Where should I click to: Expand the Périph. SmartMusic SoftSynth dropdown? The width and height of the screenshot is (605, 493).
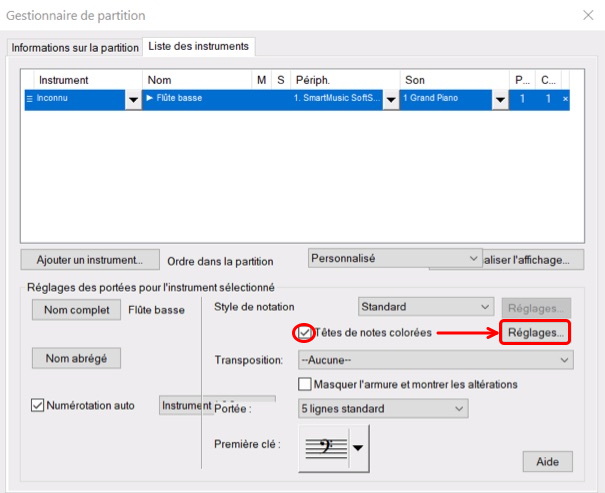tap(389, 99)
